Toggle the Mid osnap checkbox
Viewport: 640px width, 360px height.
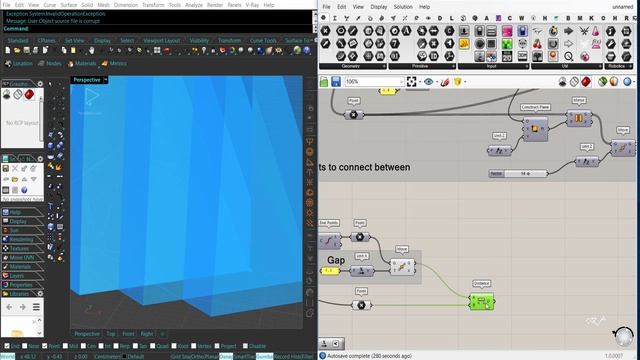click(x=65, y=346)
